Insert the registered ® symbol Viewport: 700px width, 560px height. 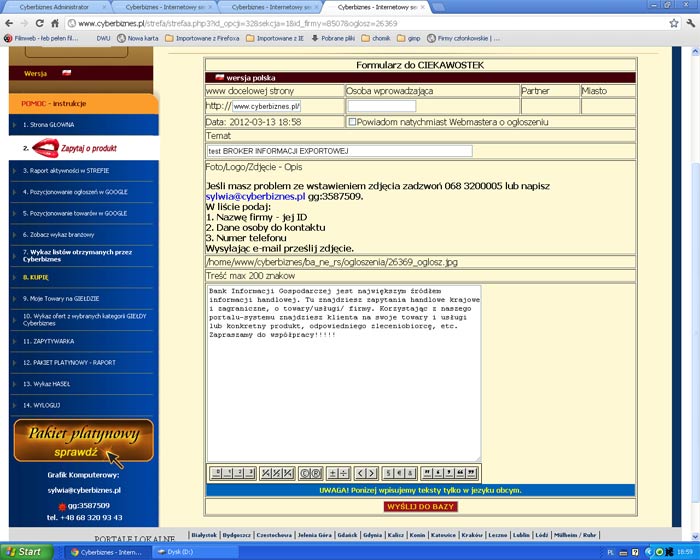(317, 472)
